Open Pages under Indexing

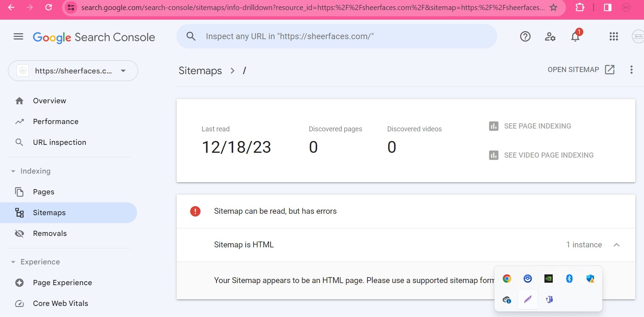(x=43, y=192)
